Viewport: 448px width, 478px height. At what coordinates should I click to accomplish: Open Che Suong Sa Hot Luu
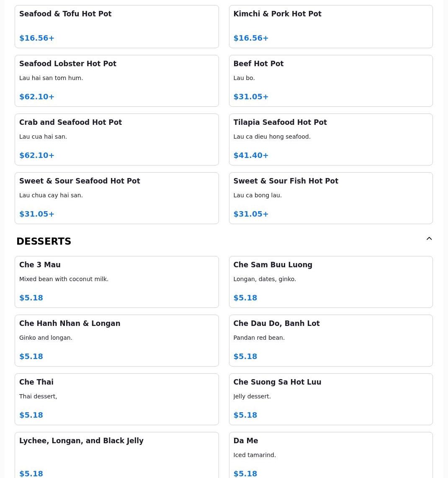331,399
